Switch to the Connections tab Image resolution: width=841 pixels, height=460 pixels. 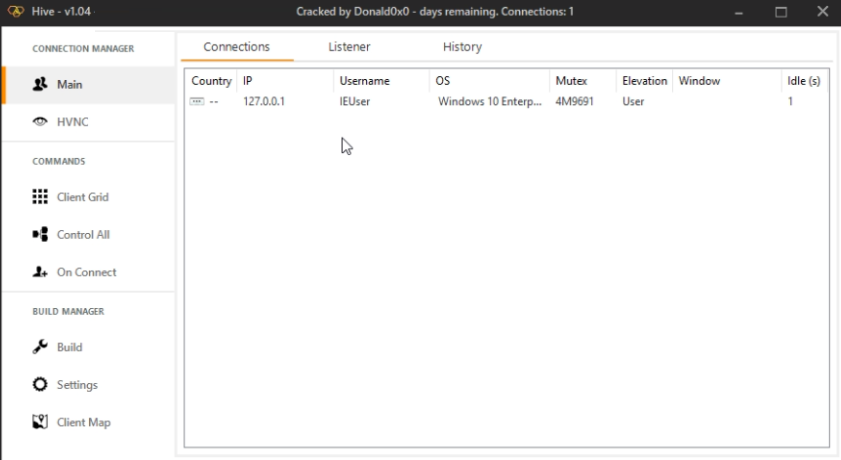[x=236, y=47]
